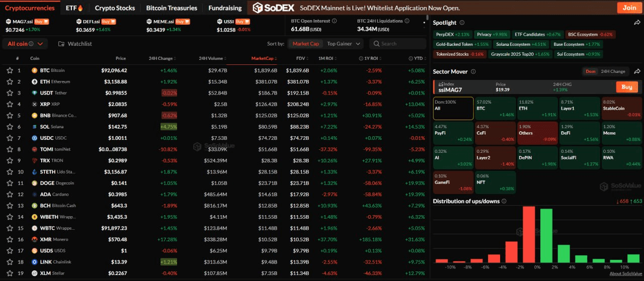Click the info icon next to Spotlight
This screenshot has height=281, width=644.
pos(462,23)
